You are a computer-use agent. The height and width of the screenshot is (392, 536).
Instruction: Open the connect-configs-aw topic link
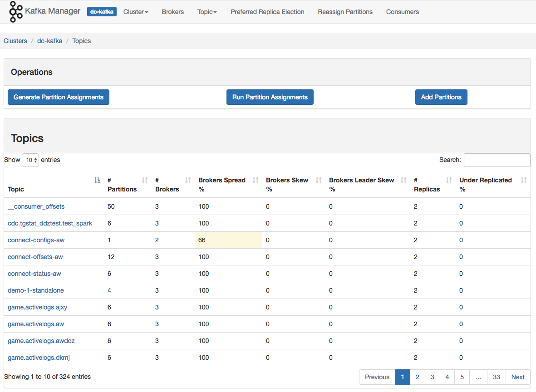(36, 240)
